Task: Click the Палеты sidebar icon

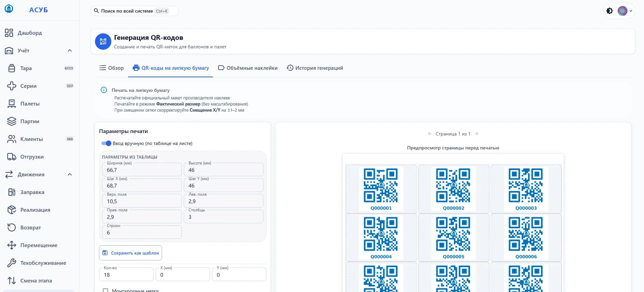Action: [12, 103]
